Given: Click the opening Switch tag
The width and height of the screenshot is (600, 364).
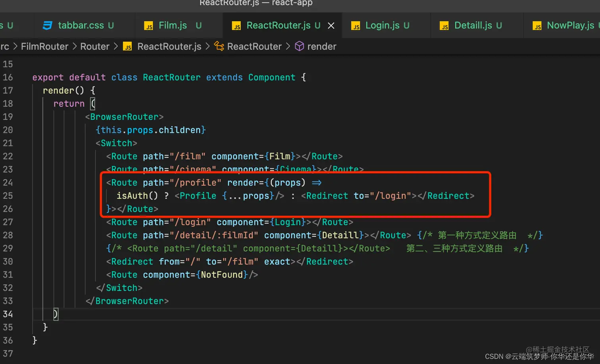Looking at the screenshot, I should (x=116, y=143).
